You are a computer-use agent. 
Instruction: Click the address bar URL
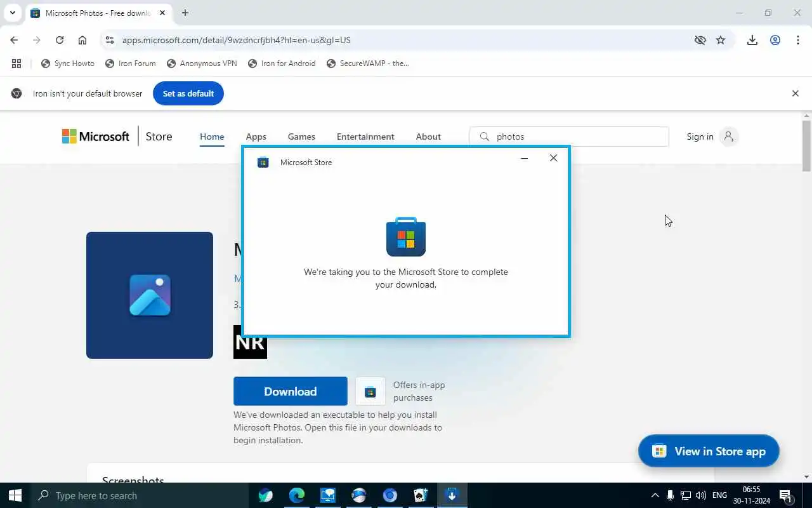point(237,40)
